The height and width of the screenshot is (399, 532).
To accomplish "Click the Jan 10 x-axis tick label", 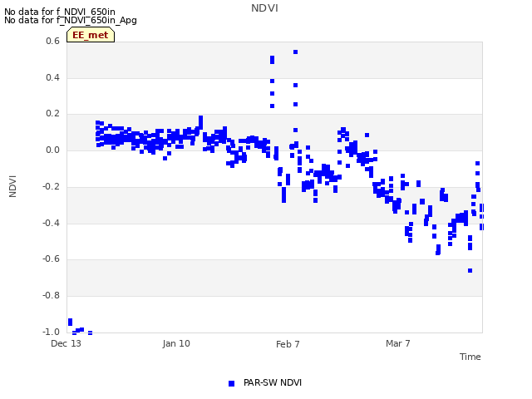I will [176, 343].
